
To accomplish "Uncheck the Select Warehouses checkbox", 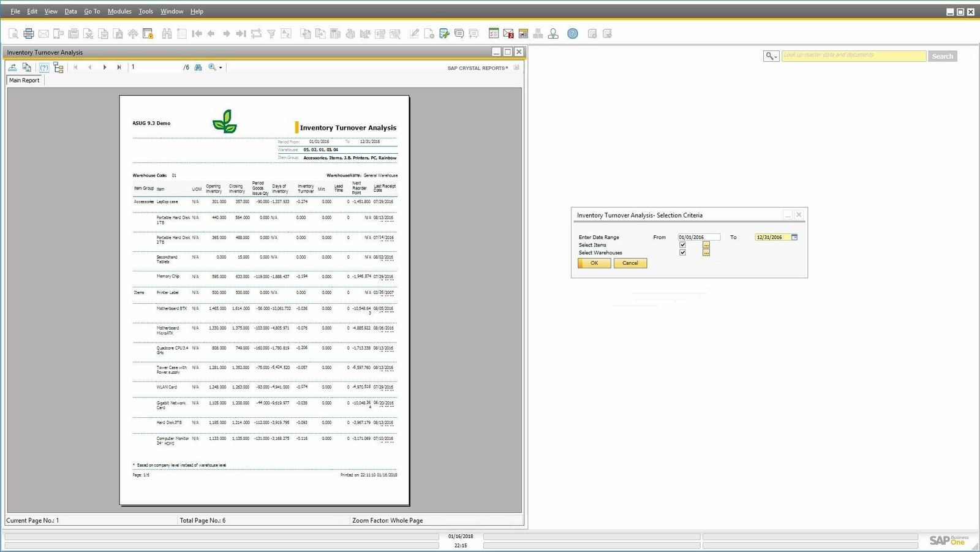I will click(x=682, y=252).
